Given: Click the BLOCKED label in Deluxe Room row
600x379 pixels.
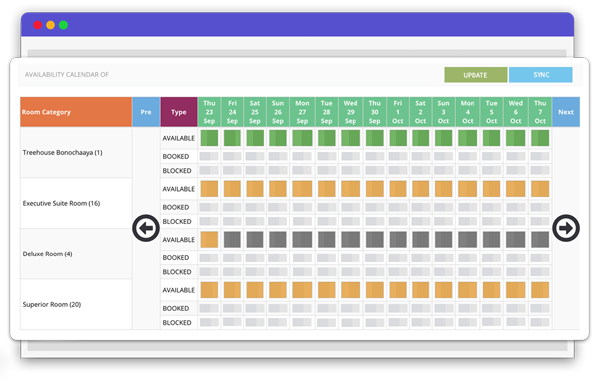Looking at the screenshot, I should 177,272.
